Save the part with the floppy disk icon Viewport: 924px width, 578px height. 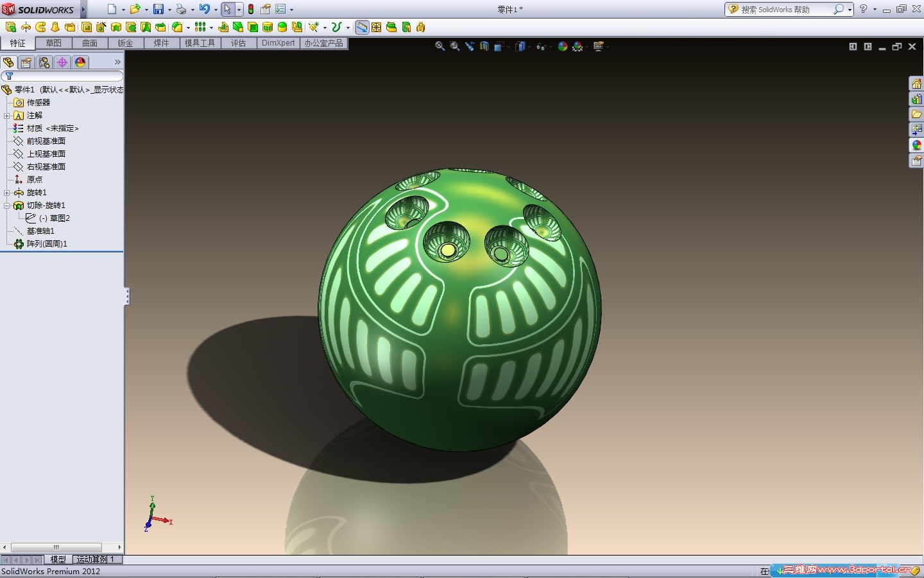pos(158,9)
